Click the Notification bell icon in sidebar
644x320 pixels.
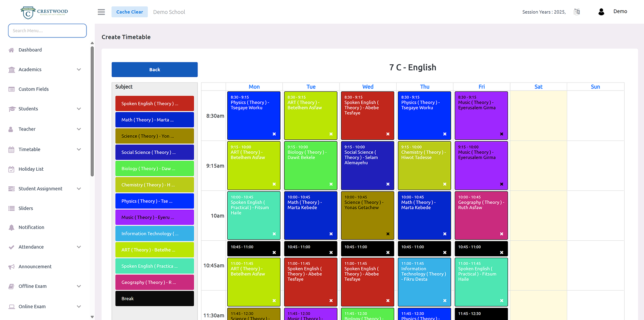click(x=11, y=227)
